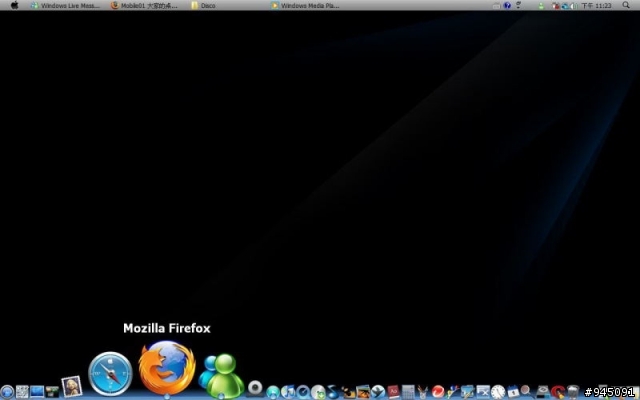
Task: Switch to Windows Live Messenger taskbar window
Action: (x=65, y=6)
